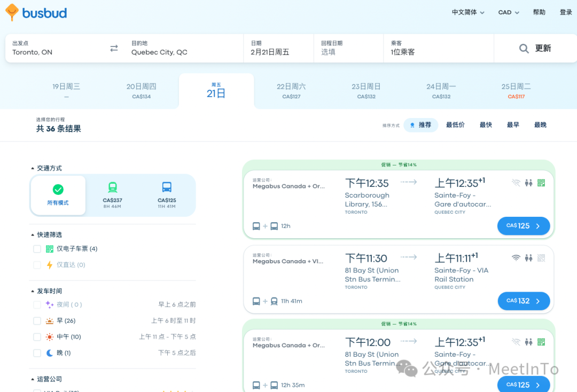Edit the 目的地 Quebec City, QC field
Screen dimensions: 577x392
[183, 48]
